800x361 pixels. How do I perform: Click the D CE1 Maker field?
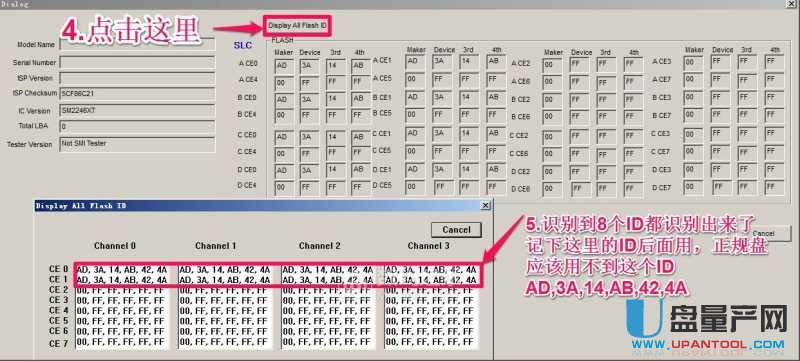click(x=416, y=170)
